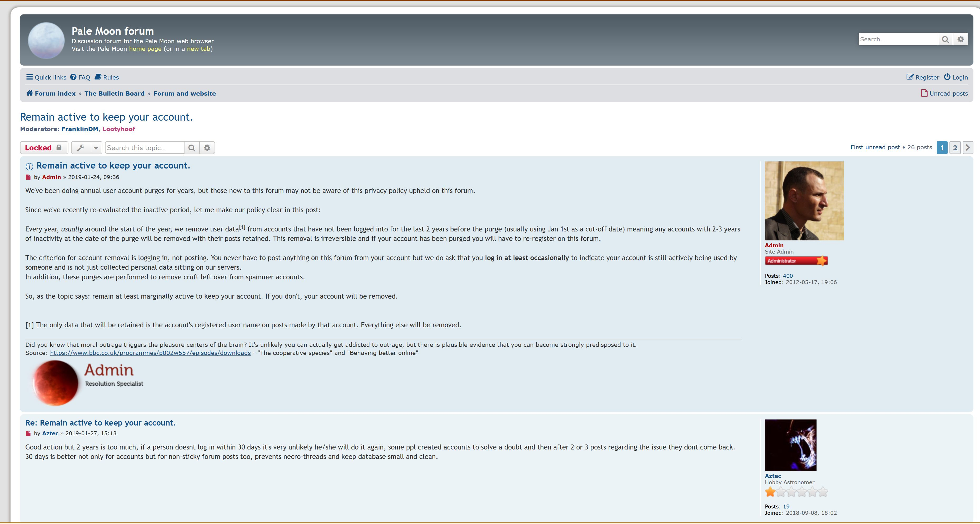Click the topic title heading link
The height and width of the screenshot is (524, 980).
click(107, 117)
